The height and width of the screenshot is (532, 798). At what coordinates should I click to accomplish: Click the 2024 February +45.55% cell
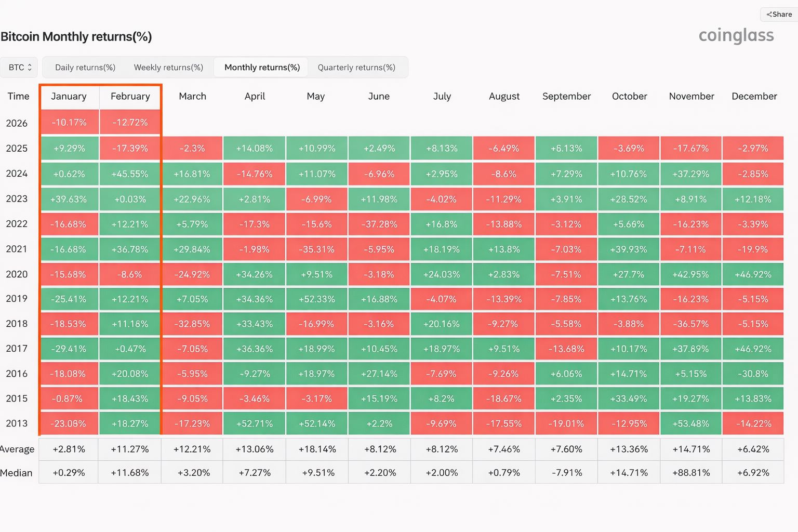click(130, 174)
